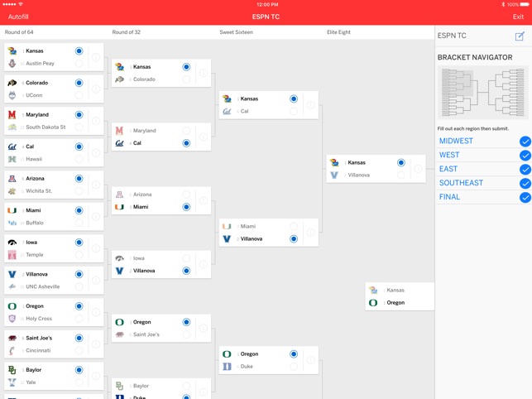
Task: Go to EAST region
Action: click(448, 169)
